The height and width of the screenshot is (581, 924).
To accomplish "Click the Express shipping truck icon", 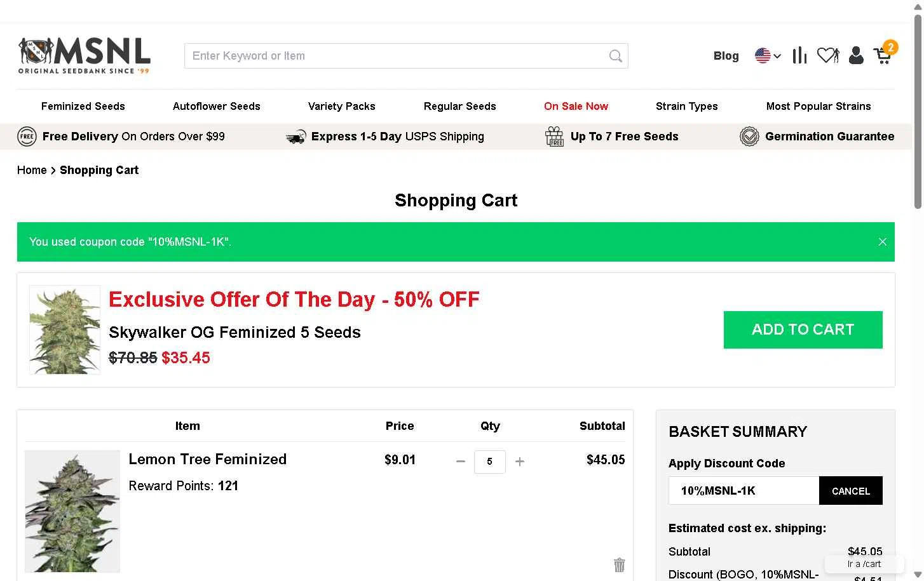I will [x=296, y=137].
